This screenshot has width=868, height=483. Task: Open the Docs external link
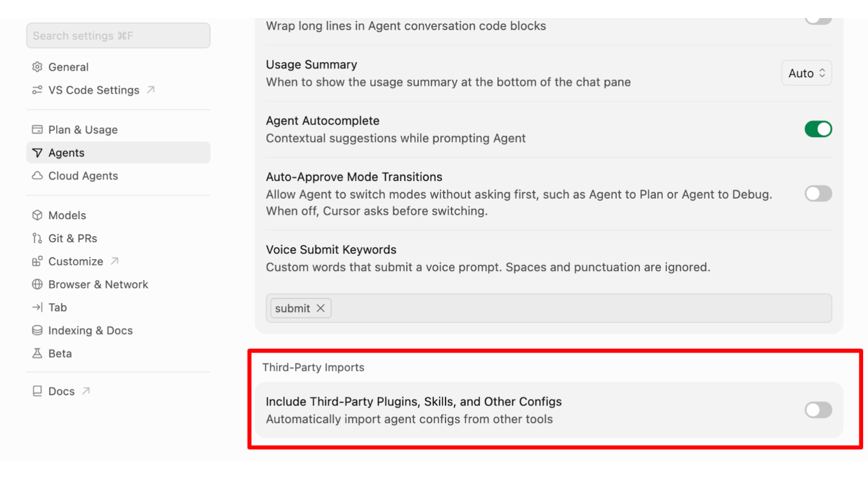coord(86,391)
